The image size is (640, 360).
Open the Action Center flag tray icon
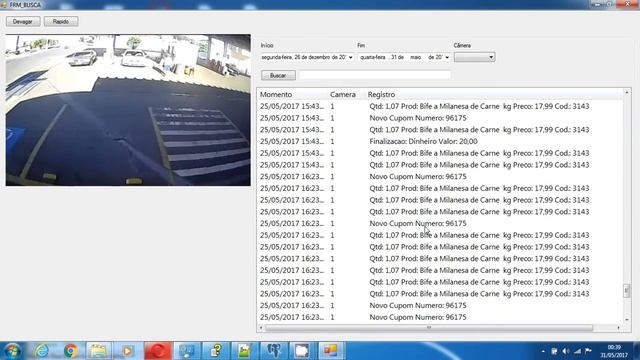pyautogui.click(x=588, y=351)
